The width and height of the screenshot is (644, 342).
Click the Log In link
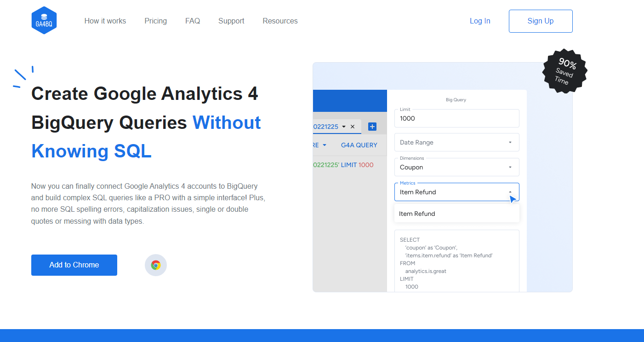coord(480,21)
